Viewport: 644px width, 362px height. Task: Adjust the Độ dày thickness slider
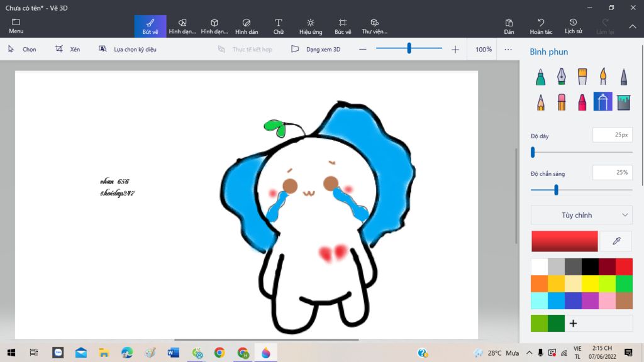582,152
